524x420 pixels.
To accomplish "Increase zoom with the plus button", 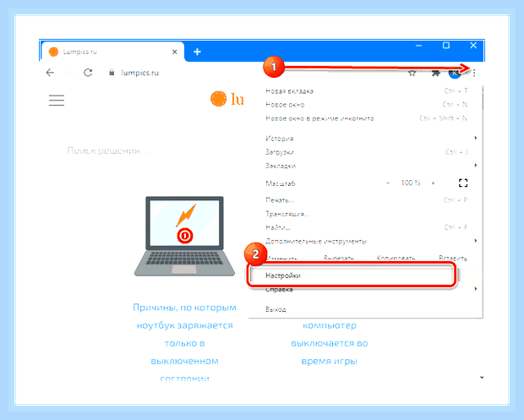I will tap(433, 183).
